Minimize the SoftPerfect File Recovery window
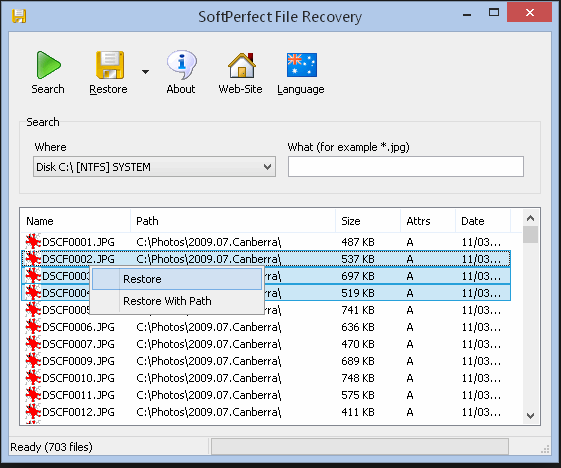 (x=467, y=15)
